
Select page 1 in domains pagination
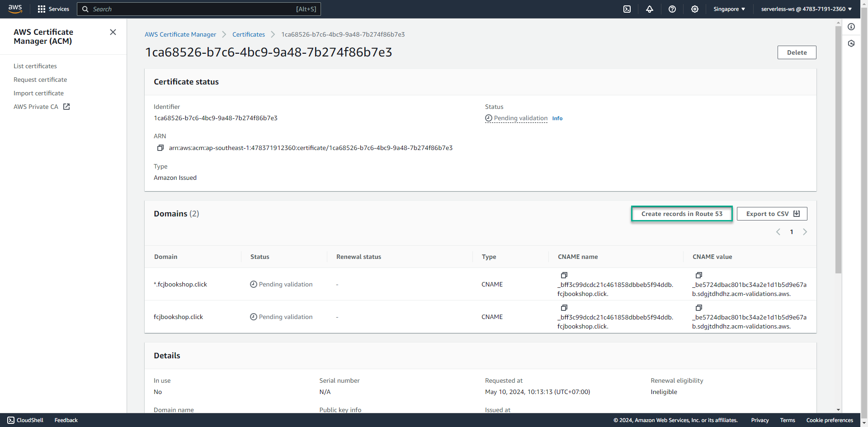click(x=792, y=232)
